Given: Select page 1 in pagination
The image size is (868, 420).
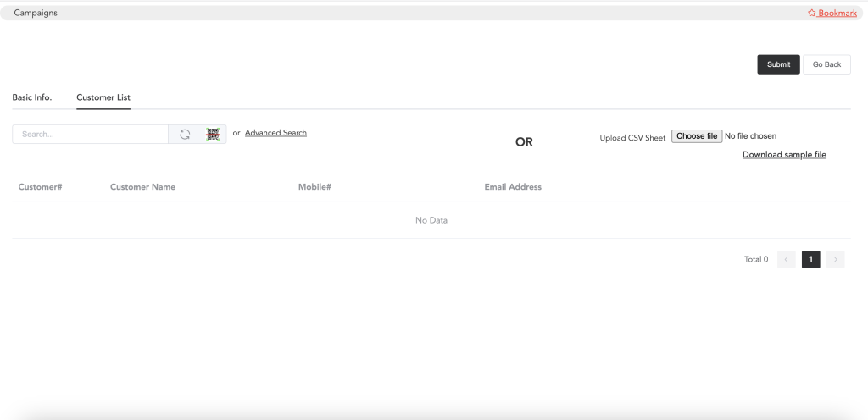Looking at the screenshot, I should 811,259.
